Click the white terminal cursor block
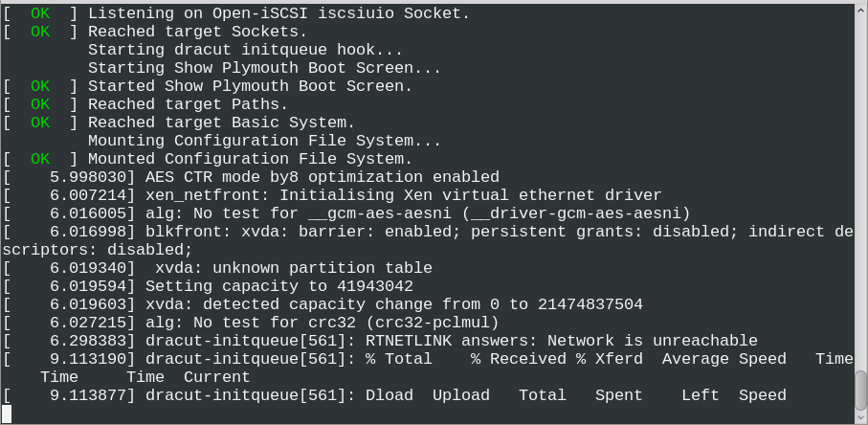Screen dimensions: 868x425 tap(7, 413)
